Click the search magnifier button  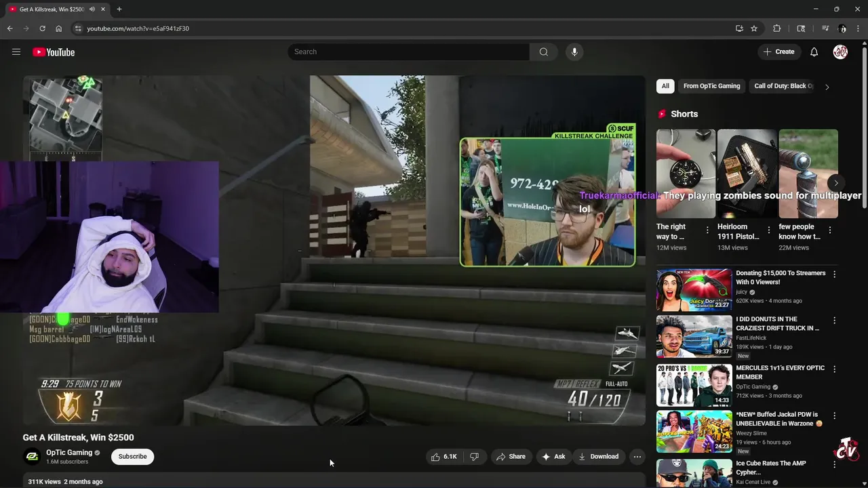coord(543,52)
